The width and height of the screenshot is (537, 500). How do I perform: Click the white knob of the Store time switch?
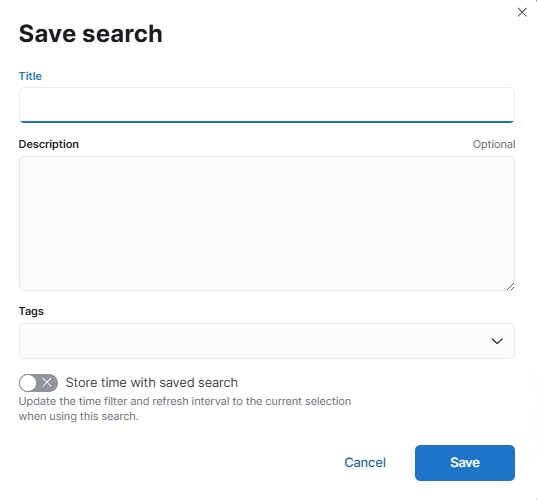[28, 383]
